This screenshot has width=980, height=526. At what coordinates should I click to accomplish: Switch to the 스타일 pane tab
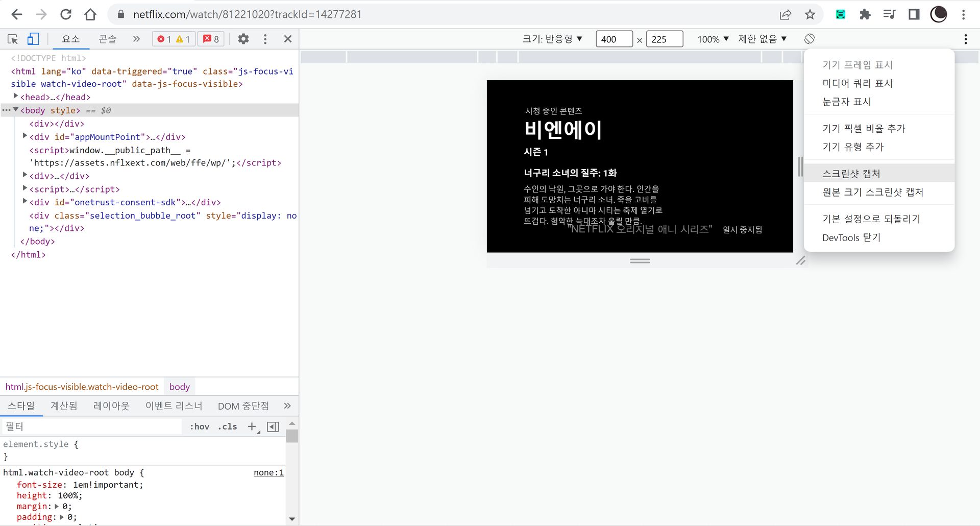point(21,405)
